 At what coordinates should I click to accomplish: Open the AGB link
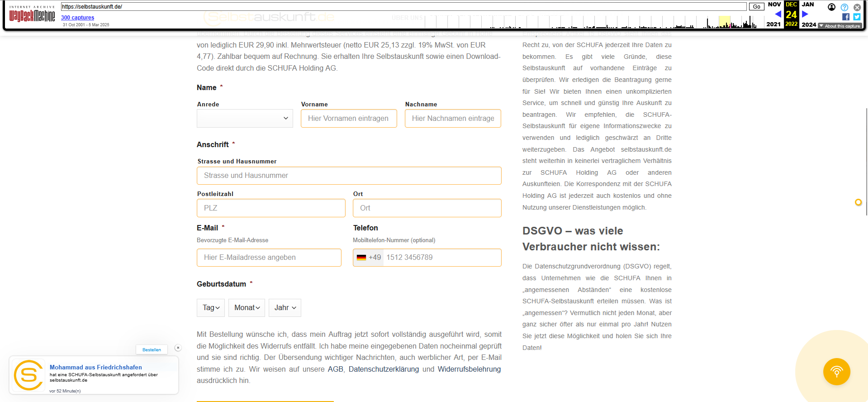[335, 369]
